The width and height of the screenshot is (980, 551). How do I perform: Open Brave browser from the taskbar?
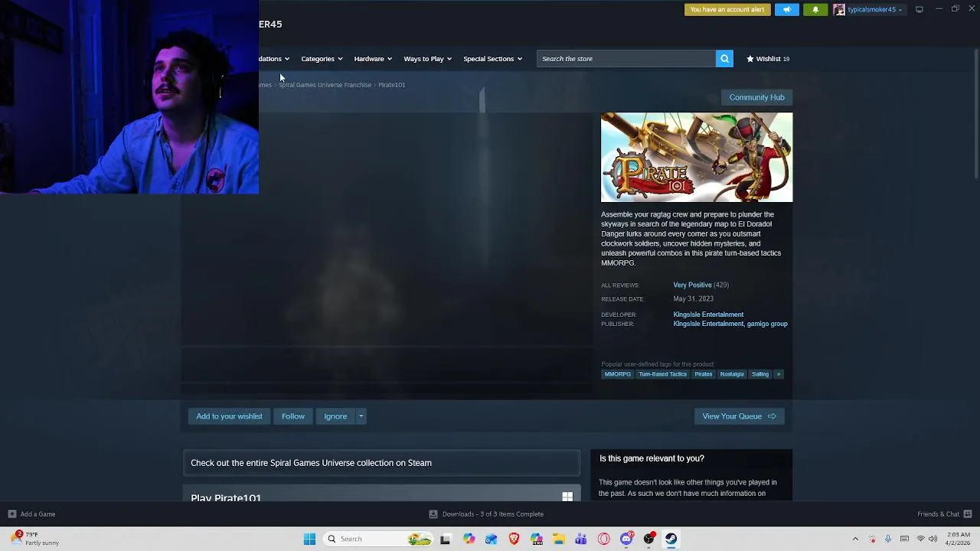[514, 539]
